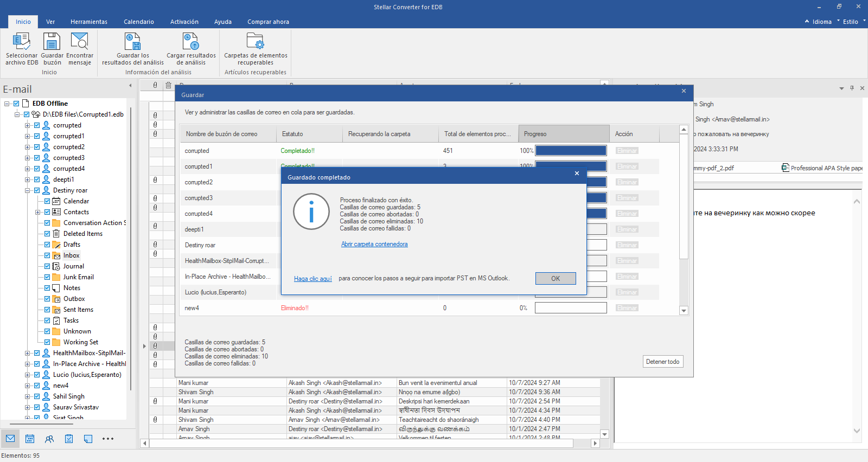This screenshot has width=868, height=462.
Task: Expand Contacts folder node
Action: tap(37, 212)
